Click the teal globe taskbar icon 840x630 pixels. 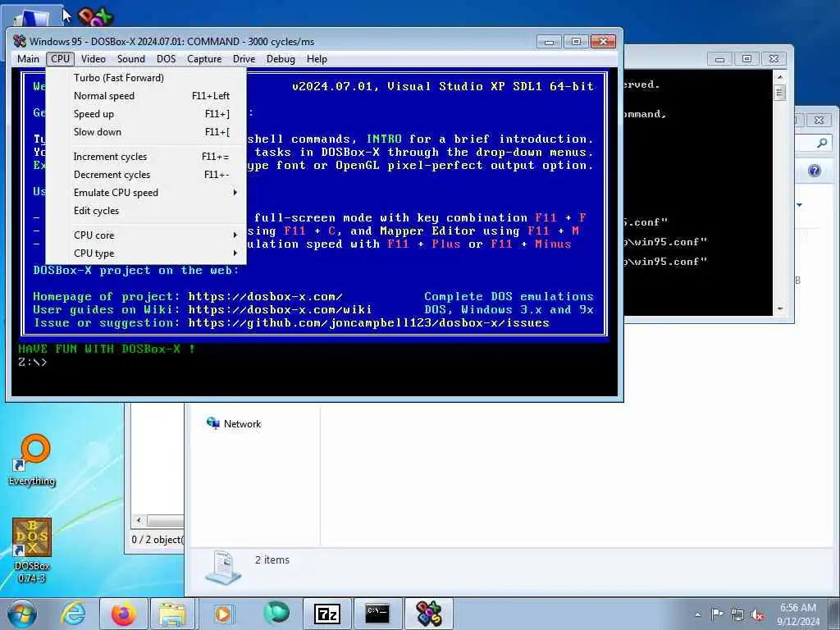(x=276, y=614)
